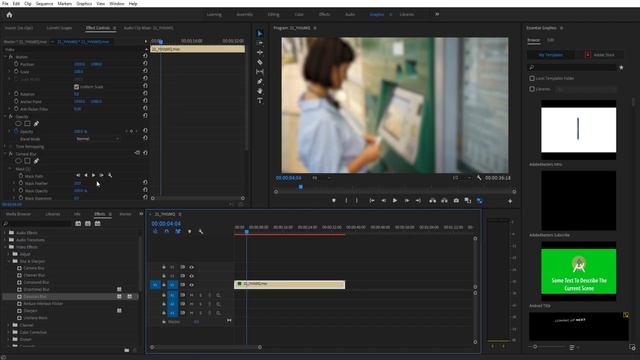Image resolution: width=640 pixels, height=360 pixels.
Task: Click Go to In point button
Action: tap(372, 201)
